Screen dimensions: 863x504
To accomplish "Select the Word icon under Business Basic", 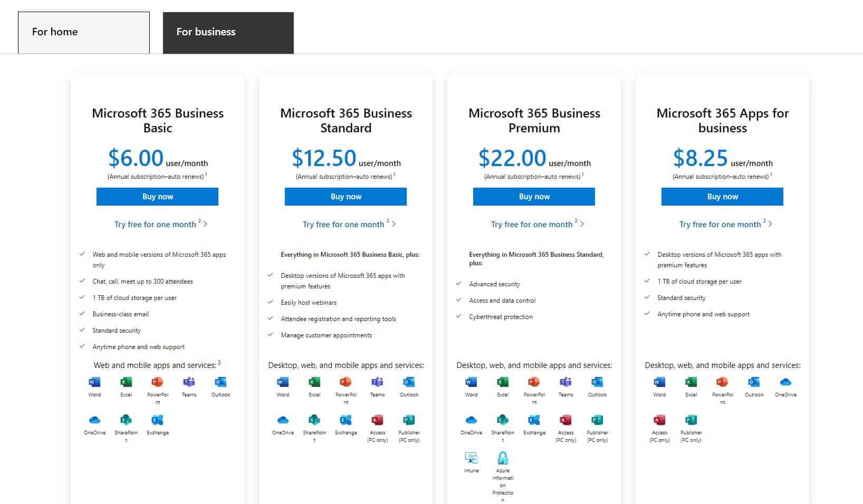I will point(95,382).
